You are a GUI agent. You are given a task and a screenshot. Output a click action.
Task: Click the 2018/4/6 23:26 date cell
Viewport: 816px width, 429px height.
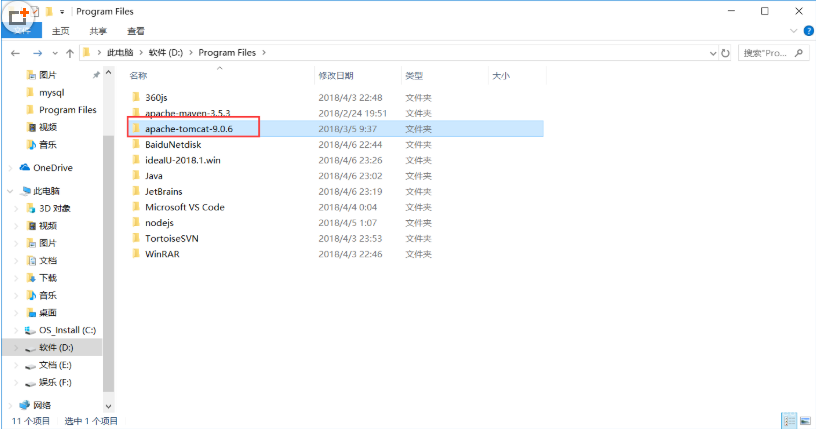(350, 160)
